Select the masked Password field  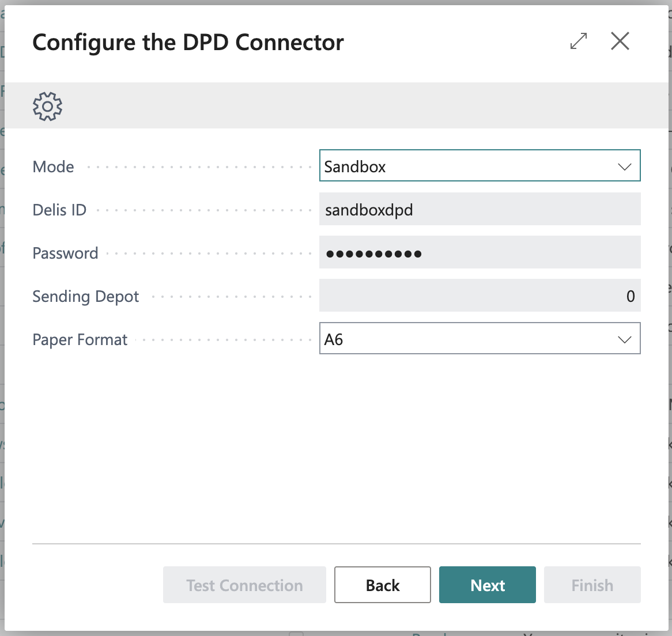pos(480,252)
